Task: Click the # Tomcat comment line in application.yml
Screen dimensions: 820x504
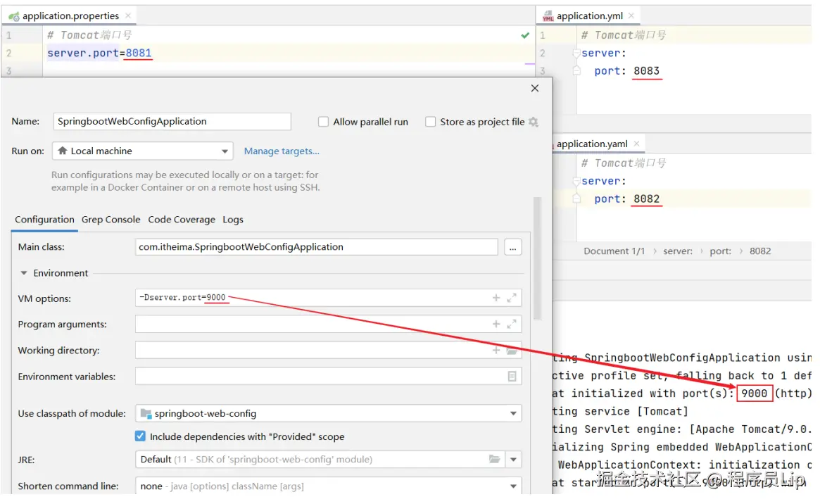Action: click(x=624, y=36)
